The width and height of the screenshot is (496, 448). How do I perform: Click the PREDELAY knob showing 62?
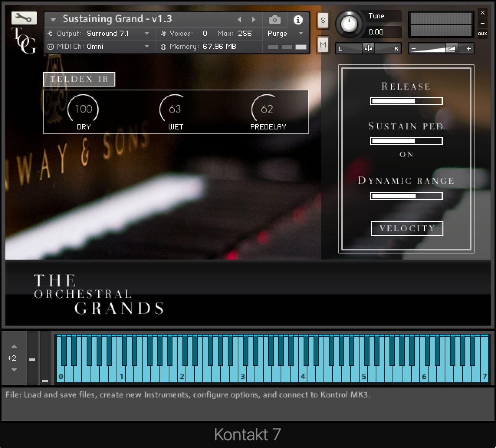coord(267,110)
